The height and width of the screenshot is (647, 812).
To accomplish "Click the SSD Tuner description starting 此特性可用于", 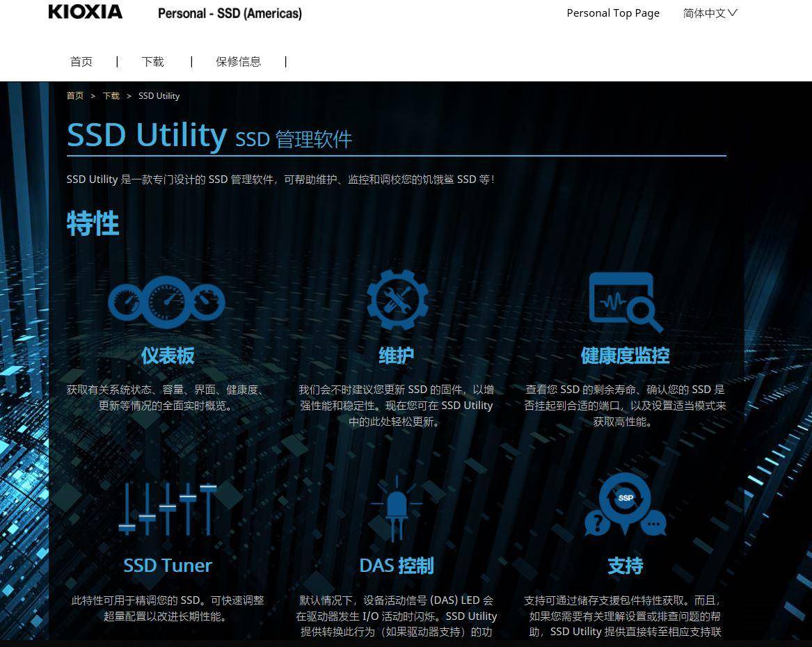I will pyautogui.click(x=168, y=608).
